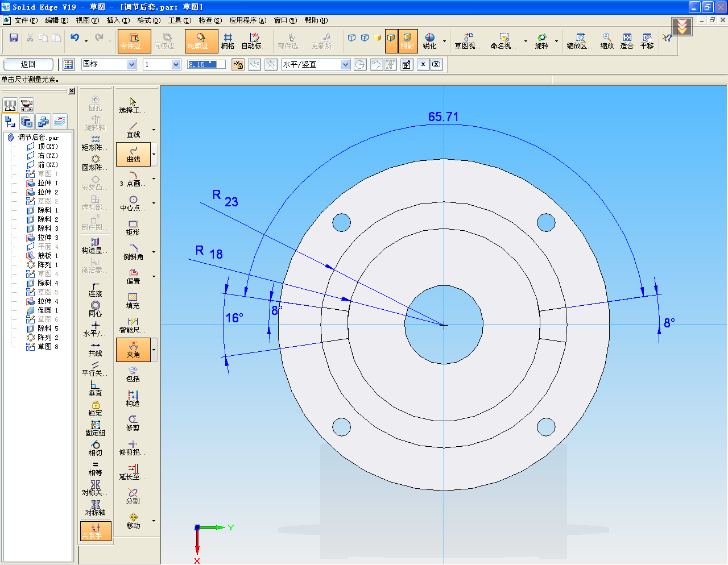Select 筋板 1 in the feature tree
Viewport: 728px width, 565px height.
pyautogui.click(x=43, y=256)
